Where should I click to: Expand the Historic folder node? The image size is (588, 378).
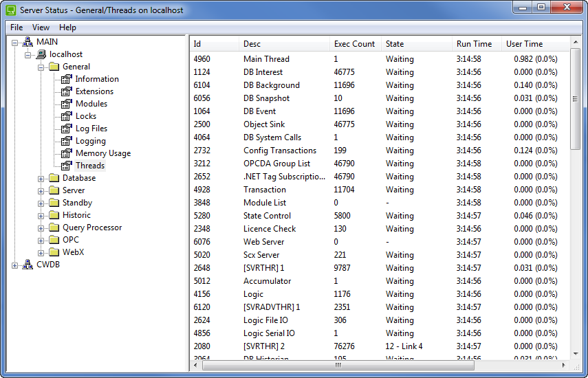(x=41, y=215)
